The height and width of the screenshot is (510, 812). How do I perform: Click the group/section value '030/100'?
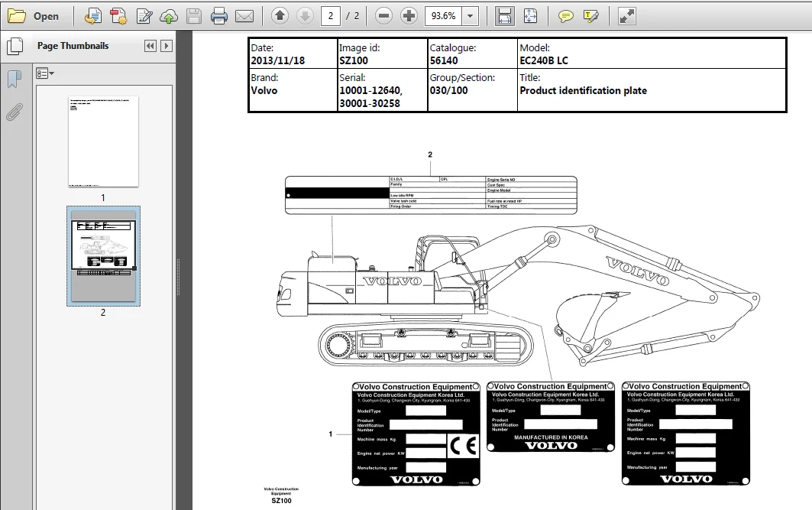pyautogui.click(x=448, y=91)
